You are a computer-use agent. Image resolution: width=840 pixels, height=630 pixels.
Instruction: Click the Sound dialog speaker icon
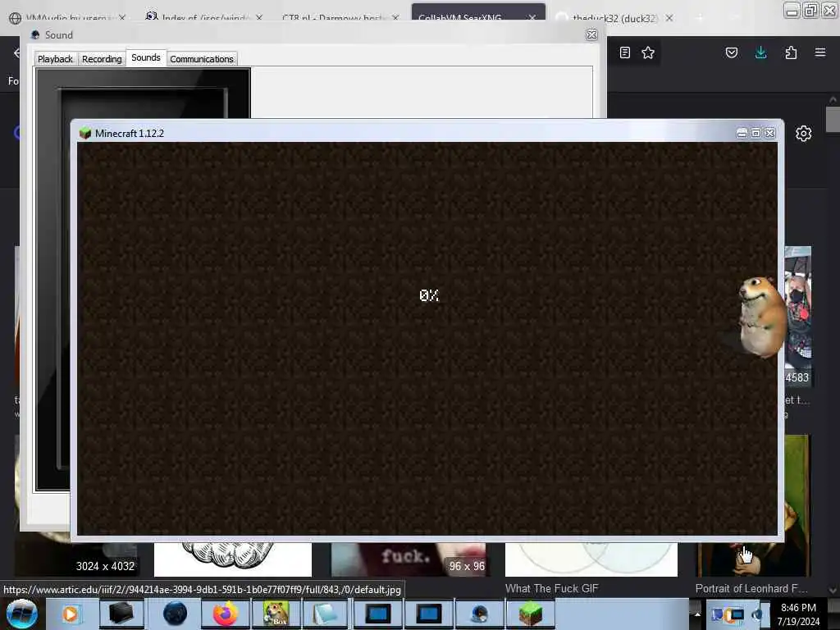click(35, 34)
